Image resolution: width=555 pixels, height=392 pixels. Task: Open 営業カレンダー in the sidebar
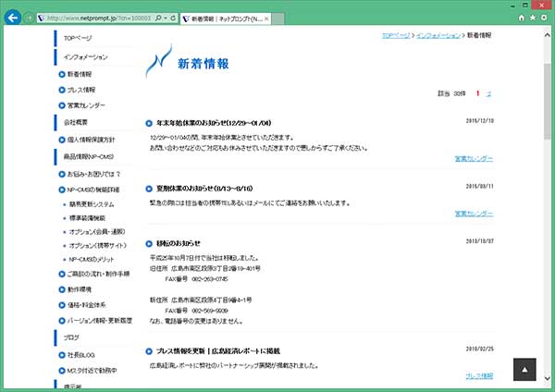pos(86,105)
